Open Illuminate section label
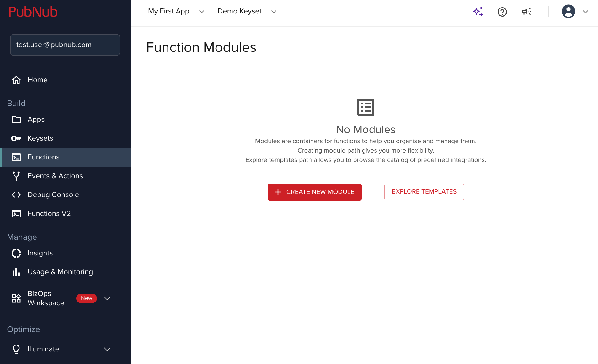 click(43, 349)
